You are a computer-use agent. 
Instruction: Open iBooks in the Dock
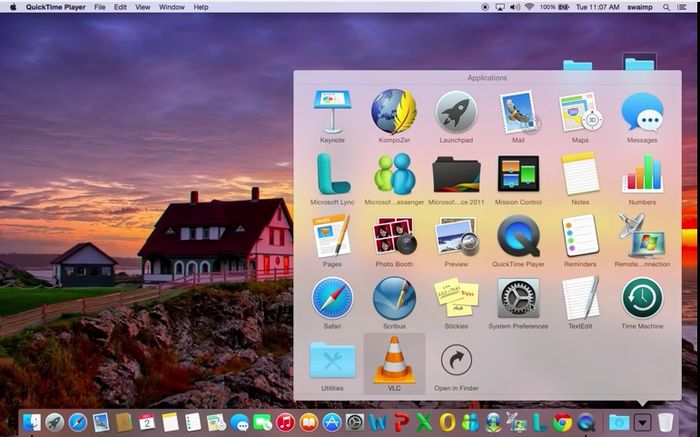pos(309,422)
